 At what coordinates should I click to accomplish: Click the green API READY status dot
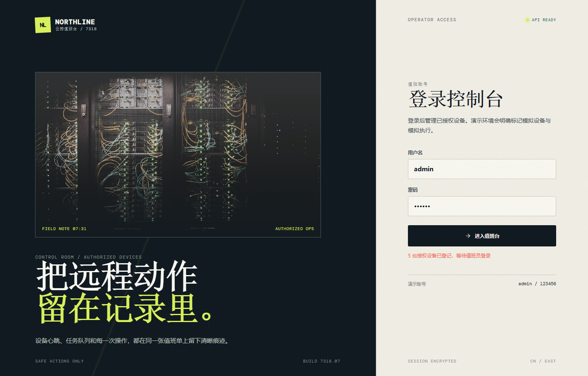click(528, 20)
